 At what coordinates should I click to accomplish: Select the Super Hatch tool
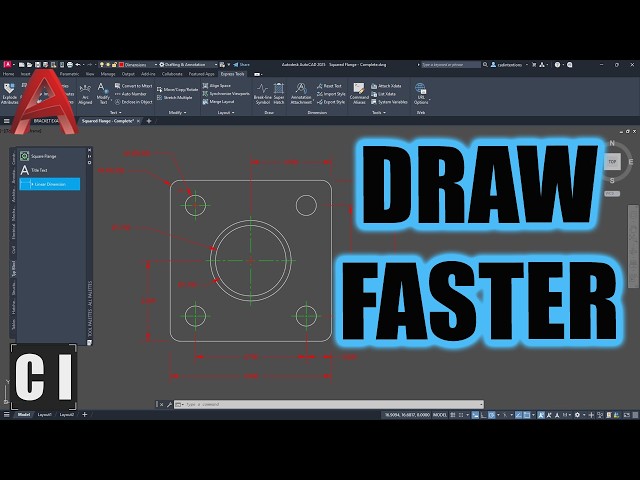tap(279, 94)
